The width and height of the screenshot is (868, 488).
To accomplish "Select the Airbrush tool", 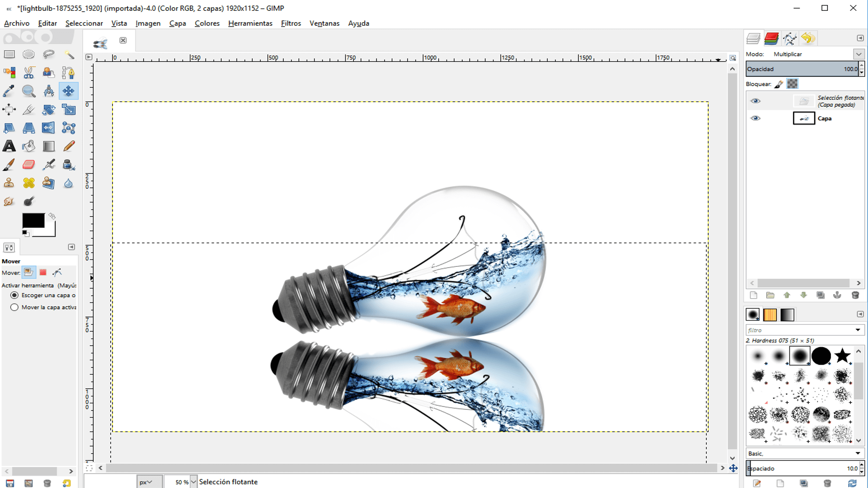I will [49, 165].
